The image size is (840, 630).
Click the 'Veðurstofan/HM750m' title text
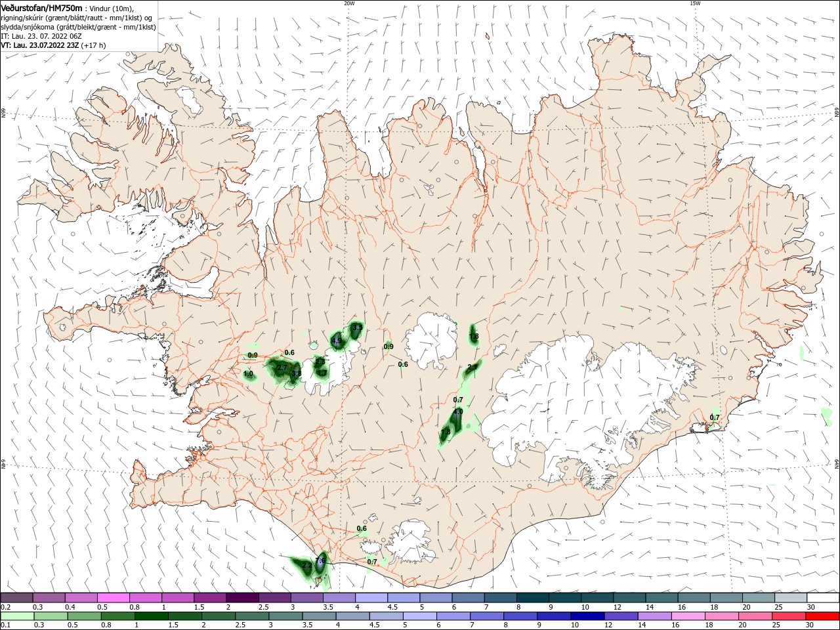[41, 8]
